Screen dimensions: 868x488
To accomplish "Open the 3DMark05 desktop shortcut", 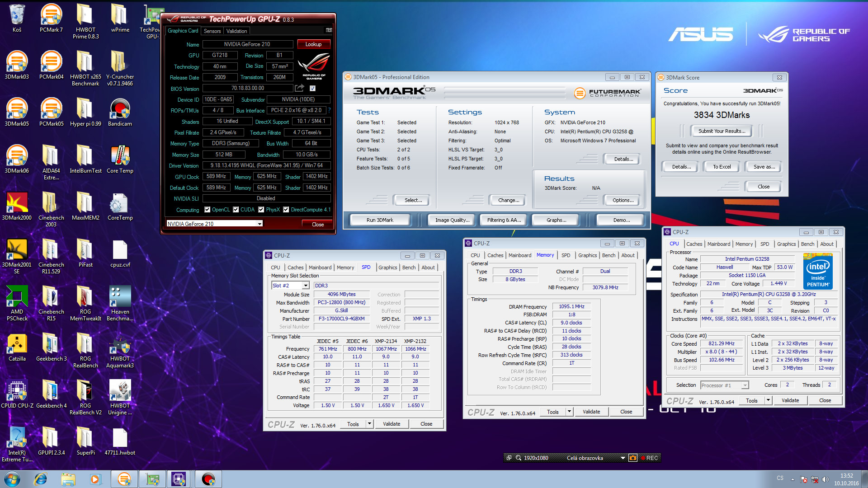I will pos(17,112).
